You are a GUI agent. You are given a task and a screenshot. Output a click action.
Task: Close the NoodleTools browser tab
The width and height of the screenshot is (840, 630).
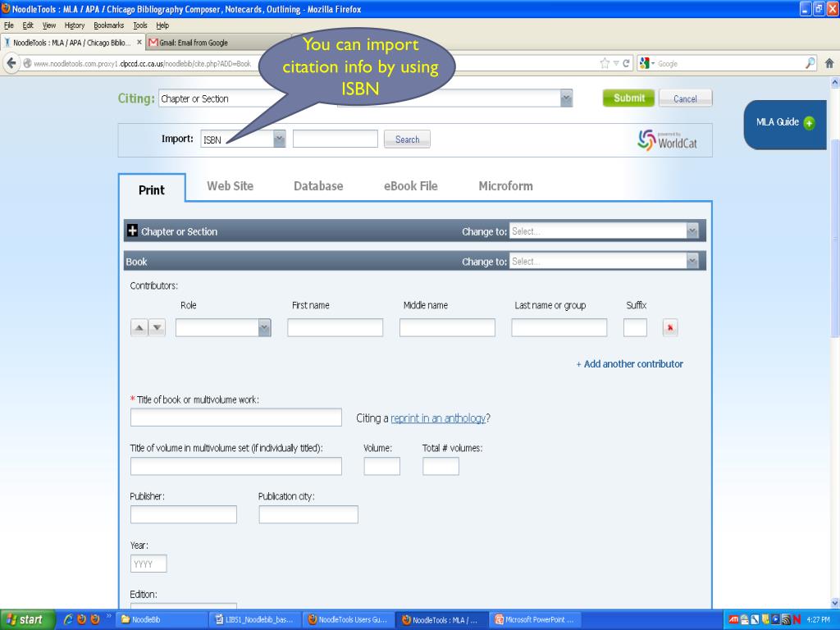click(139, 42)
